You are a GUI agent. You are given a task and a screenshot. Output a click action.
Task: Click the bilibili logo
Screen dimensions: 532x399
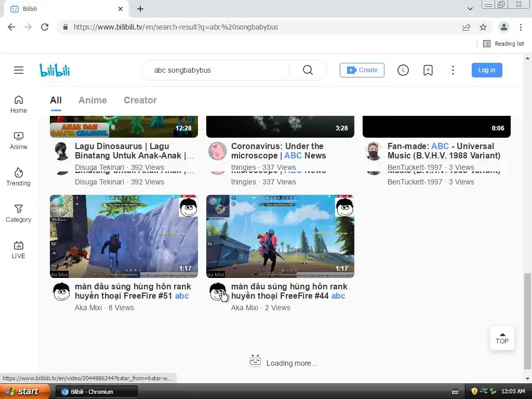point(55,70)
